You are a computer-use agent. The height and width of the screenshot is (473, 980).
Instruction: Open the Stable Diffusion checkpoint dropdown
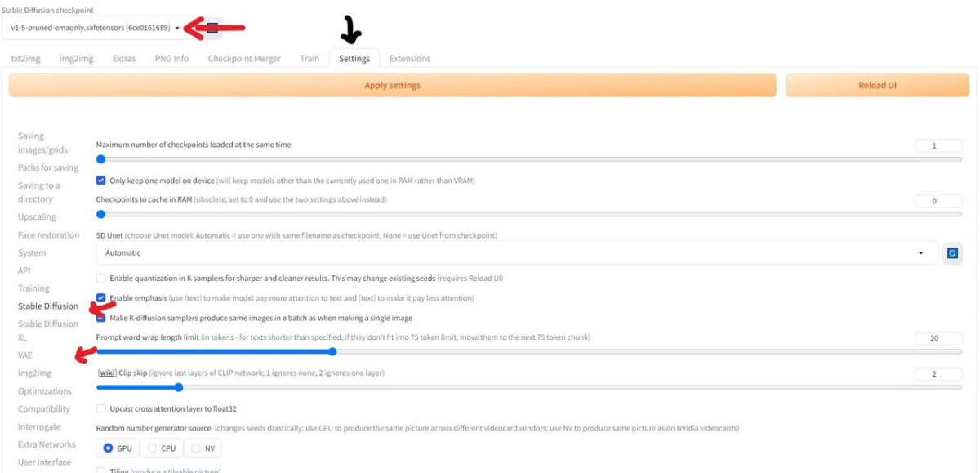tap(95, 28)
